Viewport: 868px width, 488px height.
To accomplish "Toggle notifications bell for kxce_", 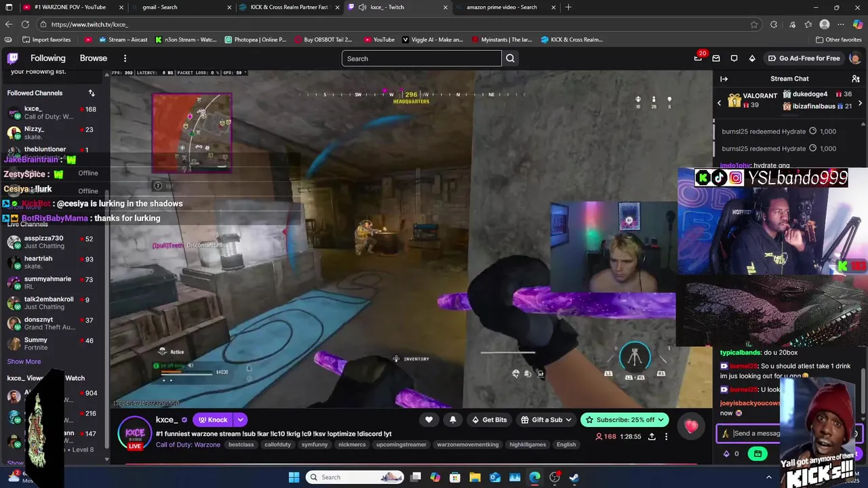I will (x=453, y=420).
